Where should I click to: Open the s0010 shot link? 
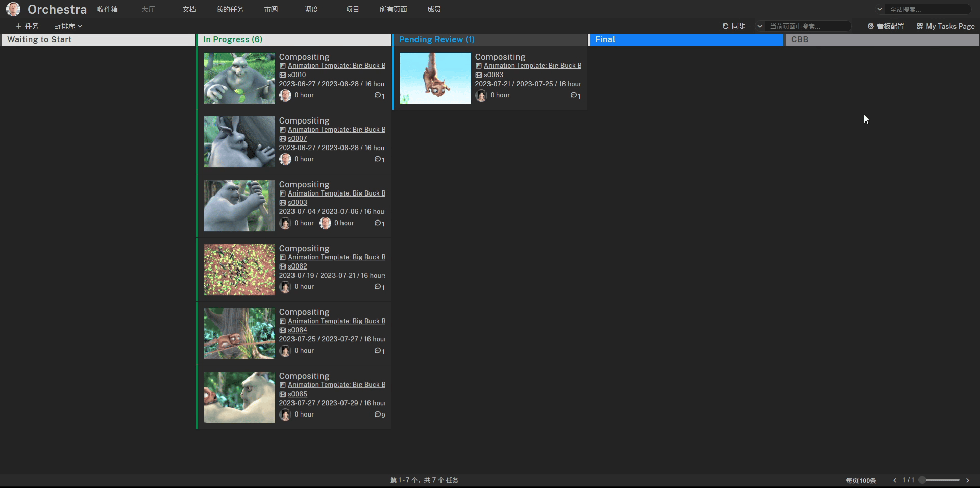(297, 75)
